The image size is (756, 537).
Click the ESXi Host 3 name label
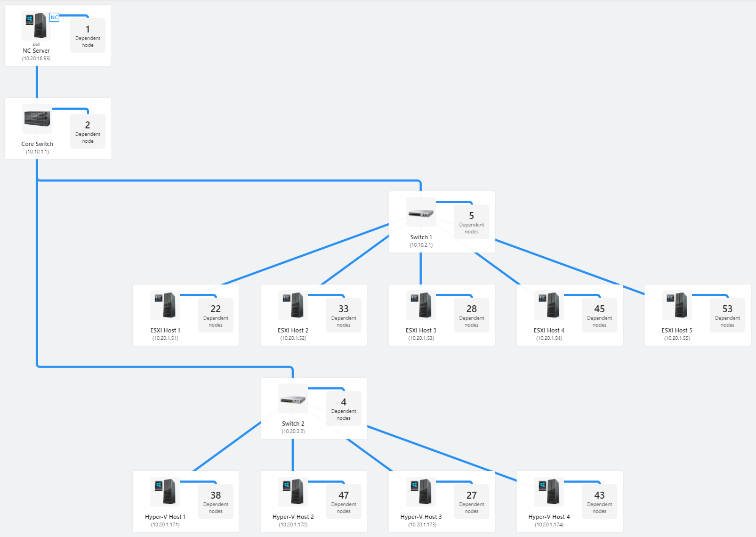(421, 330)
